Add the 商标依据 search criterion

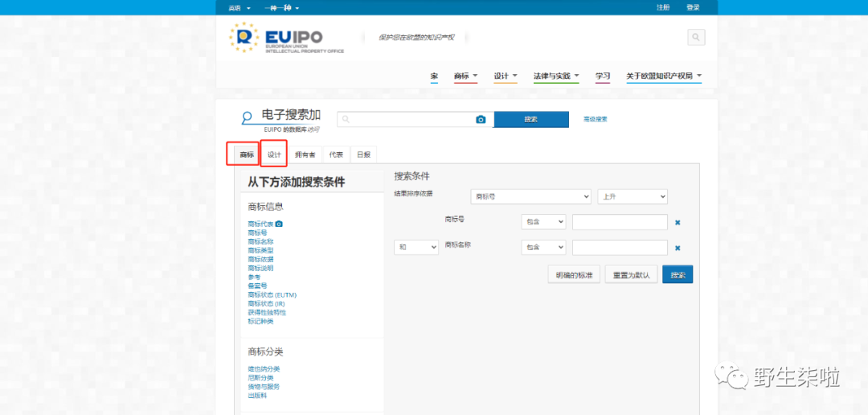point(260,259)
